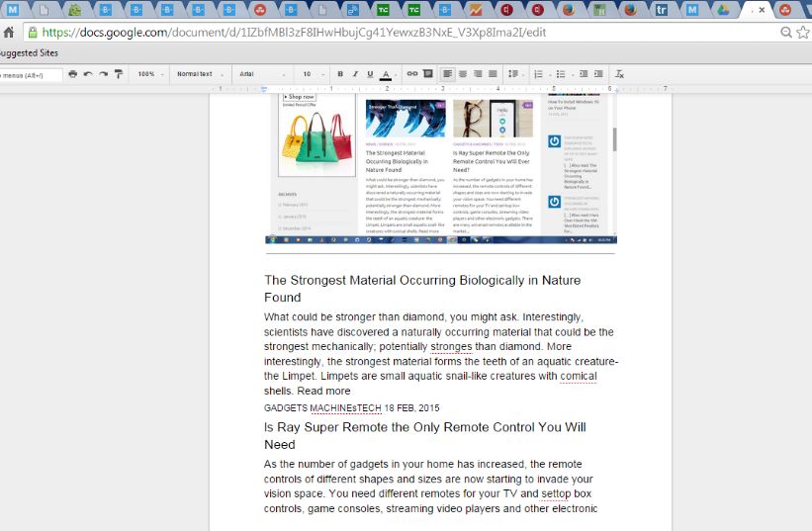
Task: Clear formatting with the Tx icon
Action: click(620, 74)
